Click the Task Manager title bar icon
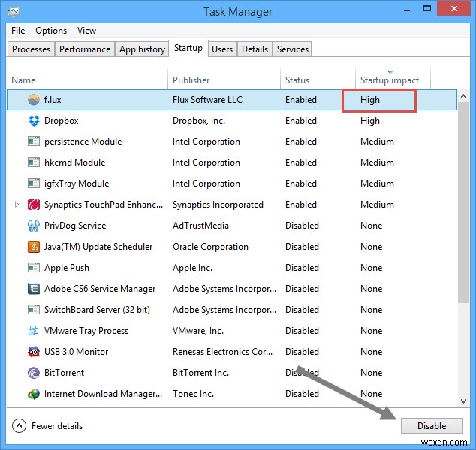This screenshot has width=476, height=450. (x=14, y=12)
